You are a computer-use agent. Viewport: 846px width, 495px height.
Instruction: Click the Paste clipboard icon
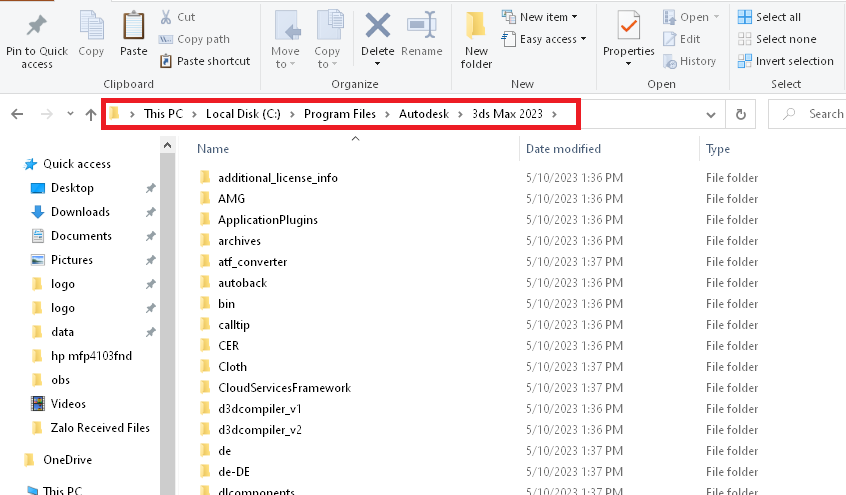(x=133, y=26)
